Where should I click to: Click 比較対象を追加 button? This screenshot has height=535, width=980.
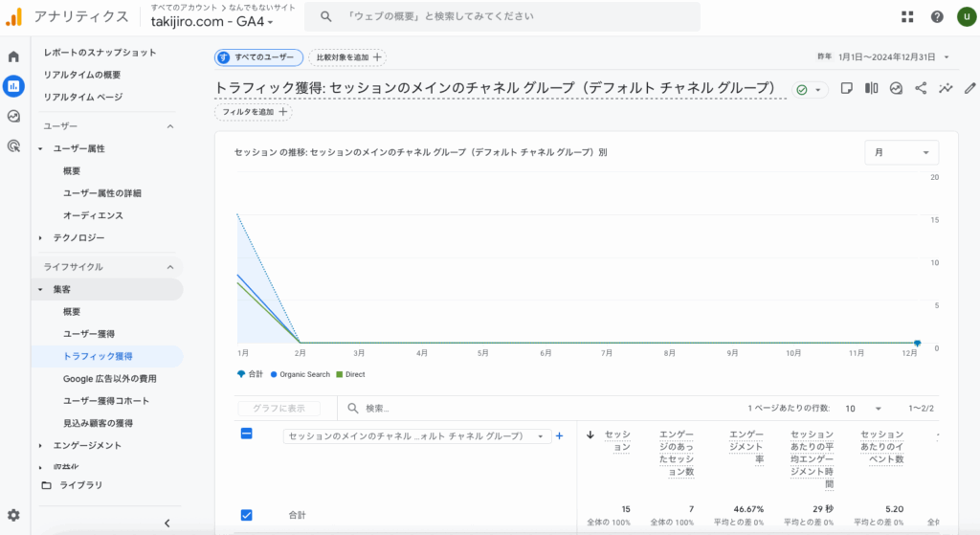[x=347, y=57]
